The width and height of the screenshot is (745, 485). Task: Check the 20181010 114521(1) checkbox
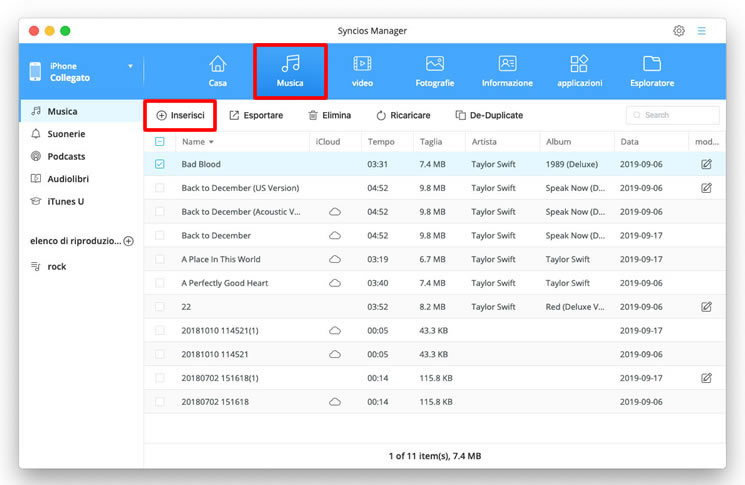[160, 330]
